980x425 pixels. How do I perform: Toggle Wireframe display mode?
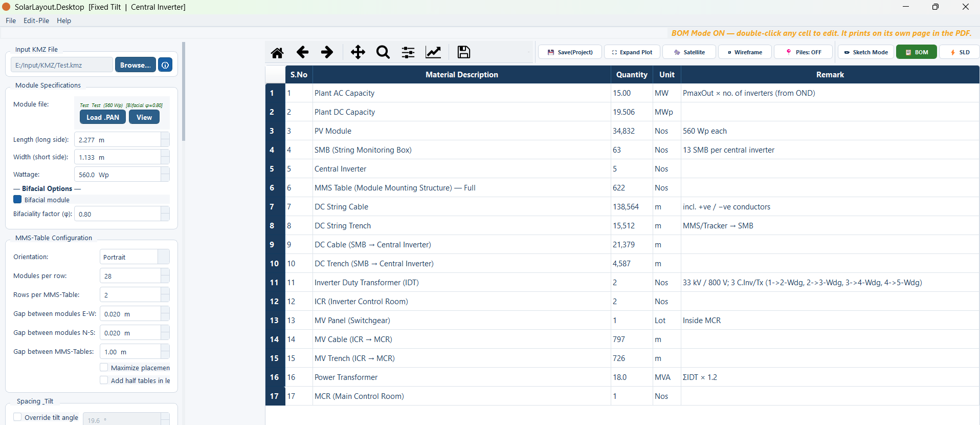[745, 52]
